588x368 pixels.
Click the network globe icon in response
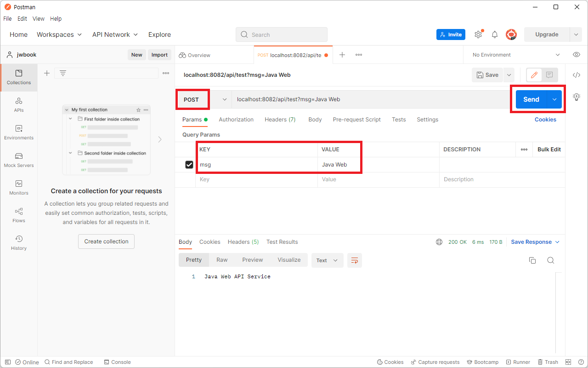click(439, 242)
